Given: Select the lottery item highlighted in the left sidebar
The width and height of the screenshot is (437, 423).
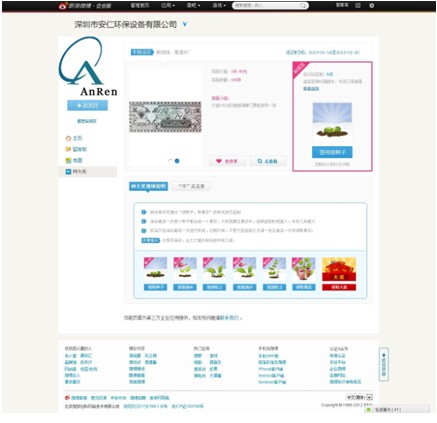Looking at the screenshot, I should (x=88, y=172).
